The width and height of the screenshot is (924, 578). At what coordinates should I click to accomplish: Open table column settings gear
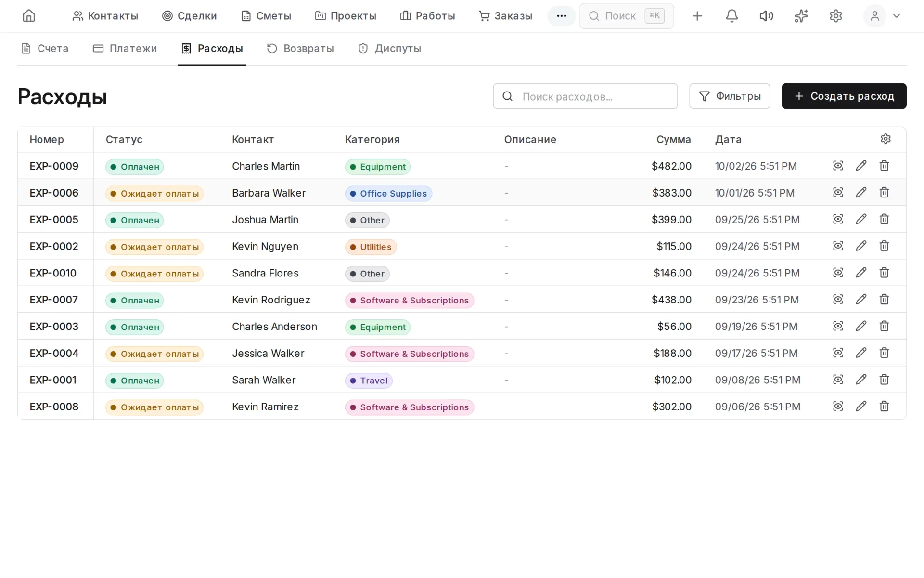coord(885,139)
